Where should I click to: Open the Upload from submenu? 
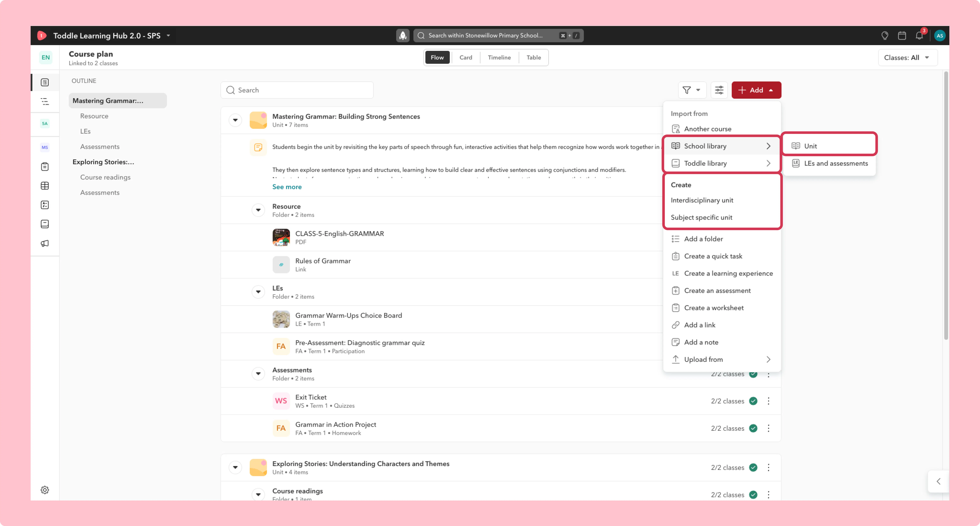[722, 360]
